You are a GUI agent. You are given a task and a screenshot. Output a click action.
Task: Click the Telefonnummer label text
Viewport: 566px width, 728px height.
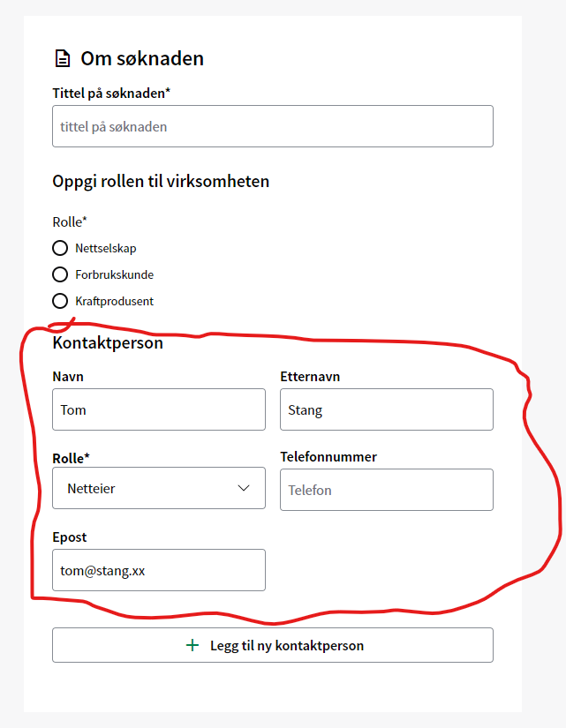click(x=328, y=457)
